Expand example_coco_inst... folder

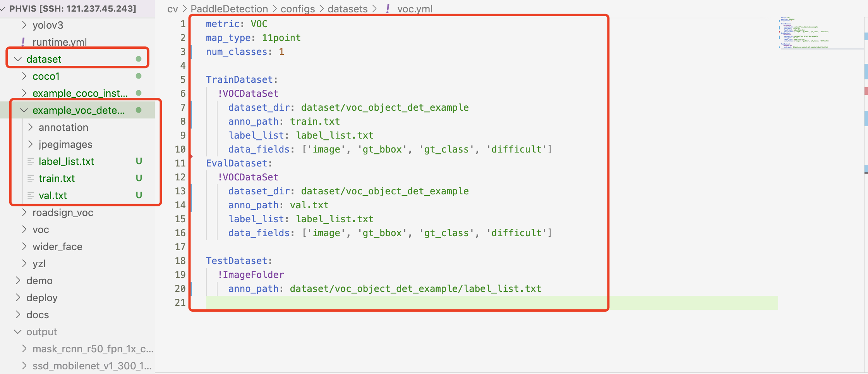point(24,93)
